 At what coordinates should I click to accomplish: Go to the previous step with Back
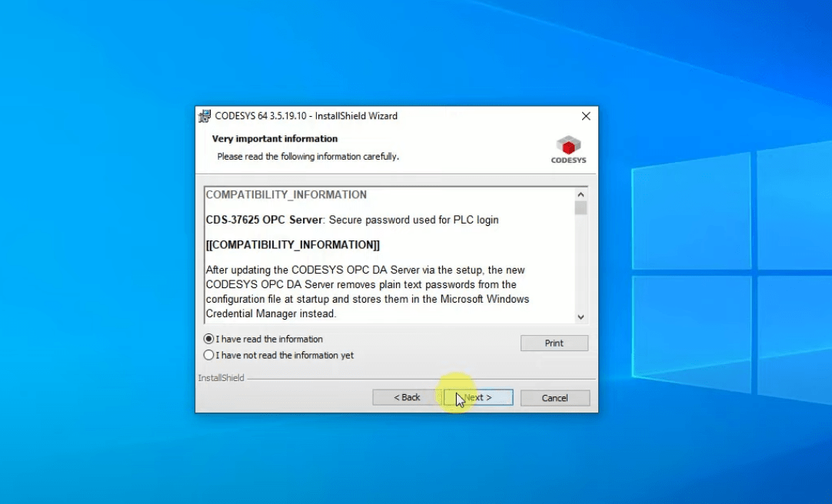click(407, 397)
